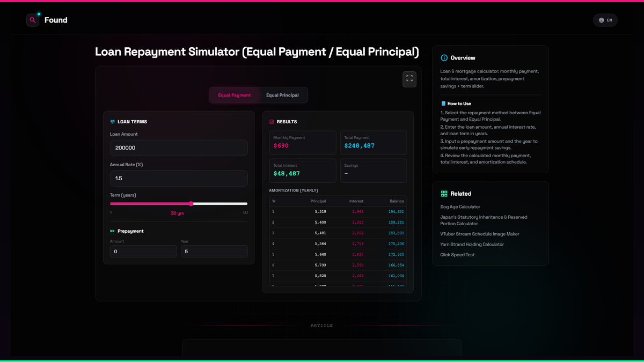Image resolution: width=644 pixels, height=362 pixels.
Task: Click the Found brand name
Action: [x=56, y=20]
